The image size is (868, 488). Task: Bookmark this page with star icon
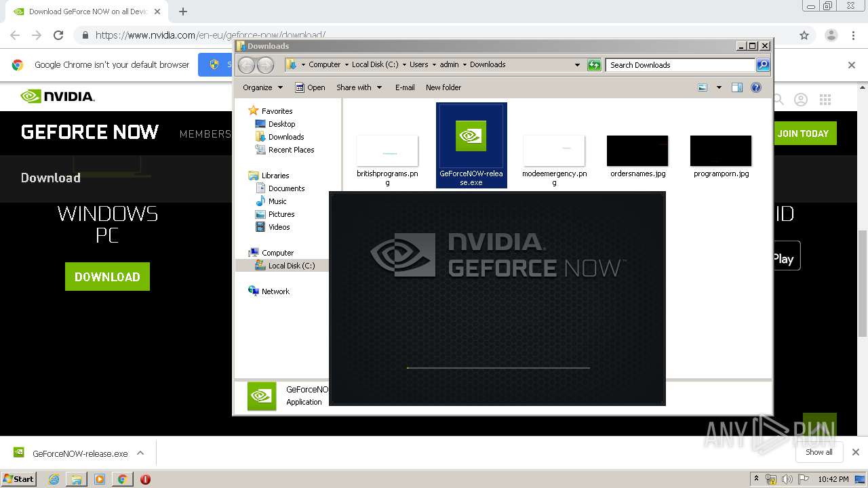pyautogui.click(x=804, y=35)
